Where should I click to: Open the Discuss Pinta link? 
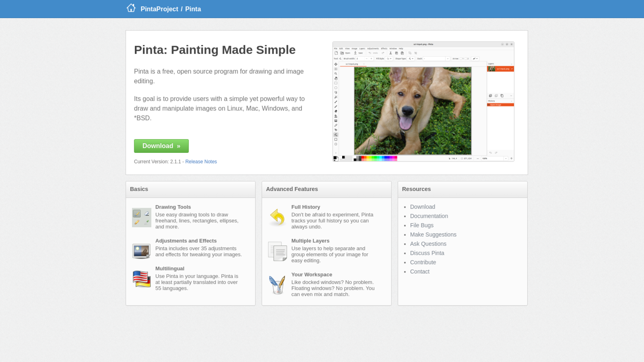click(427, 253)
